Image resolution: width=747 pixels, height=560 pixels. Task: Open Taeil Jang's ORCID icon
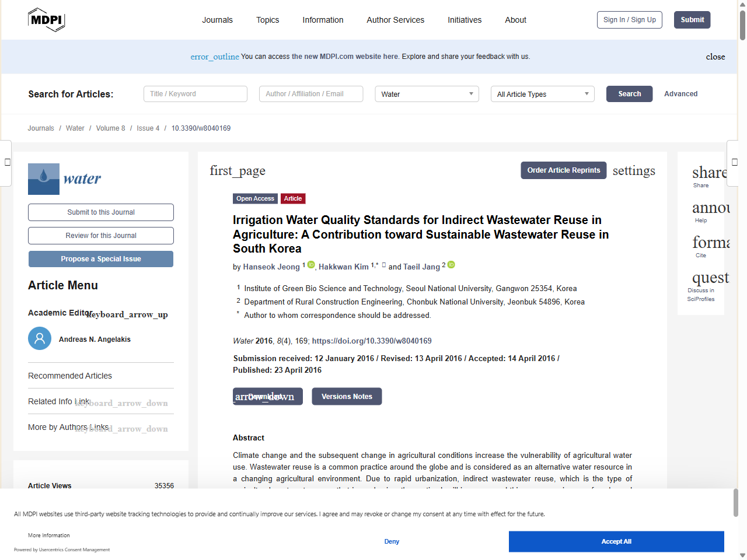451,265
